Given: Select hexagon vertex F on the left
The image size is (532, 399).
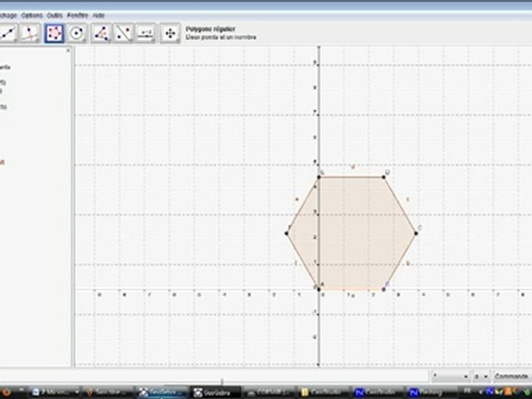Looking at the screenshot, I should tap(287, 233).
